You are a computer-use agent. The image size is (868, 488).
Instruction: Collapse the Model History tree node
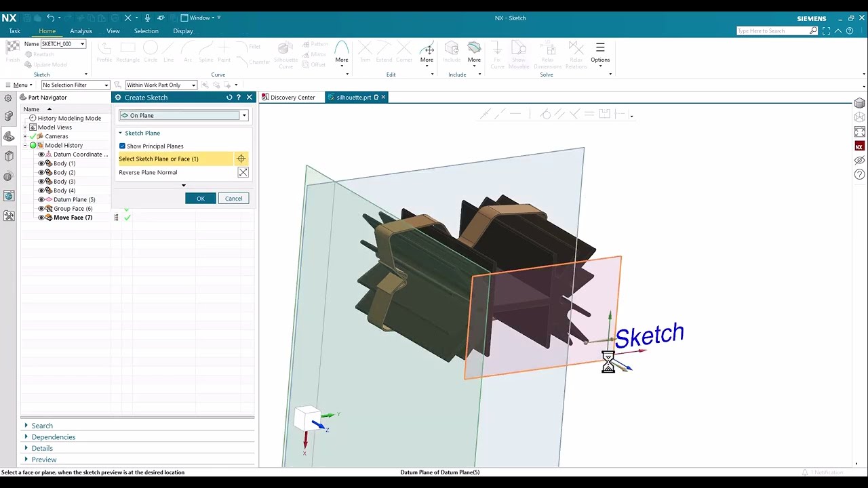[25, 145]
